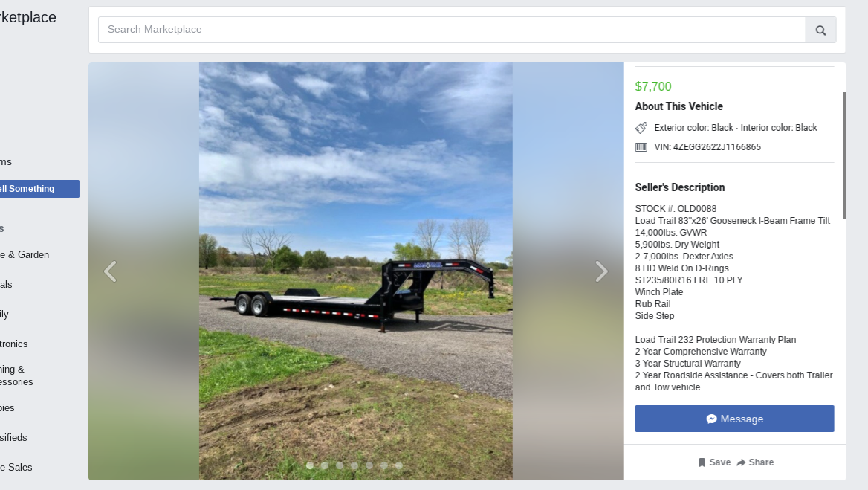
Task: Select the third photo carousel dot
Action: pyautogui.click(x=340, y=465)
